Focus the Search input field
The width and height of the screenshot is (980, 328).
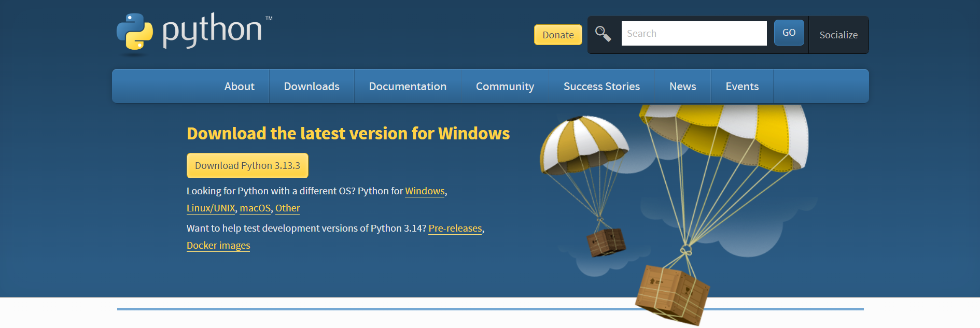coord(694,33)
